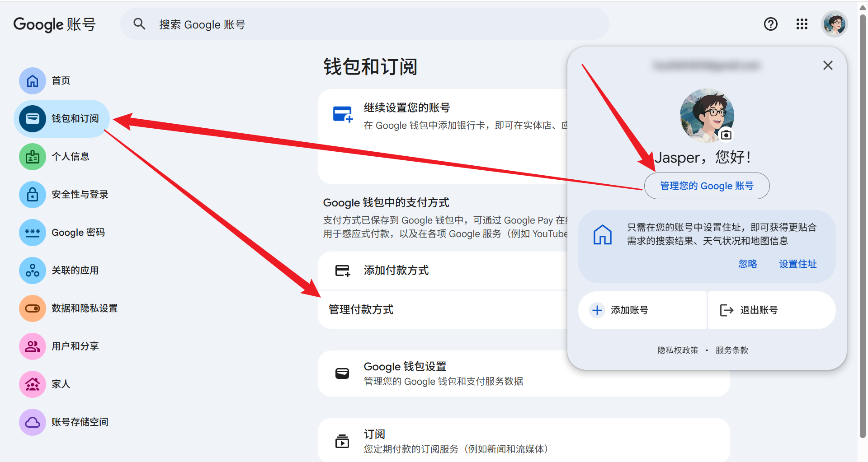Click 忽略 to dismiss address suggestion
Viewport: 868px width, 462px height.
[748, 264]
